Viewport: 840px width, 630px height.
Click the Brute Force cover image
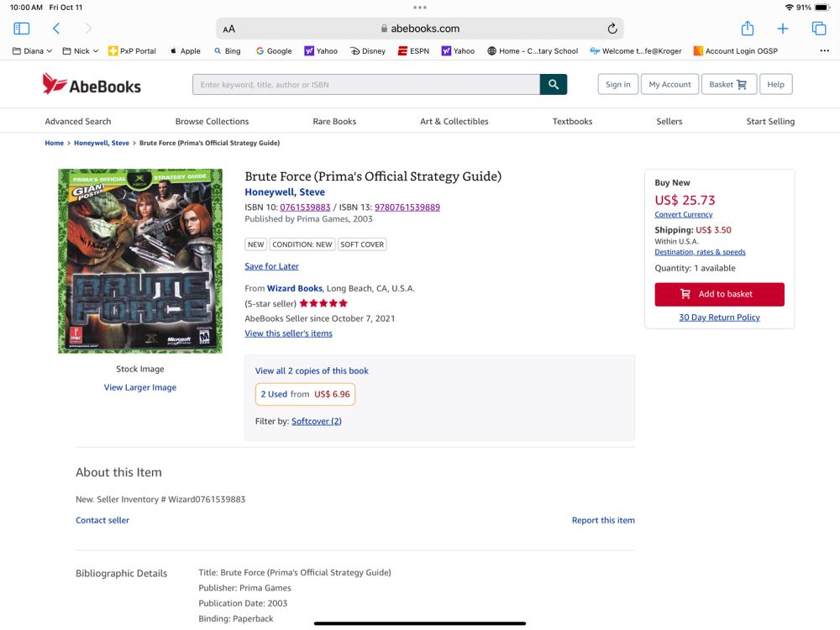(x=140, y=260)
